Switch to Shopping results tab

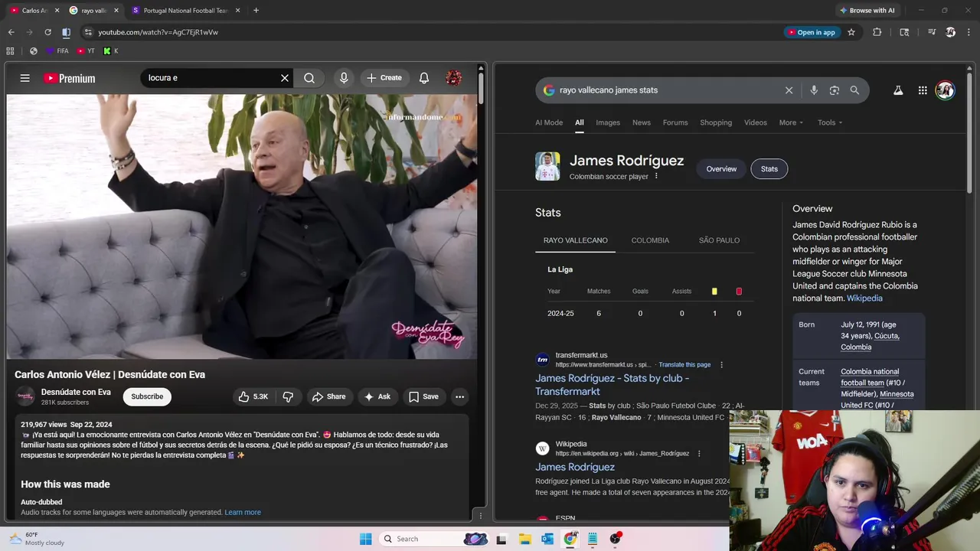click(x=716, y=122)
